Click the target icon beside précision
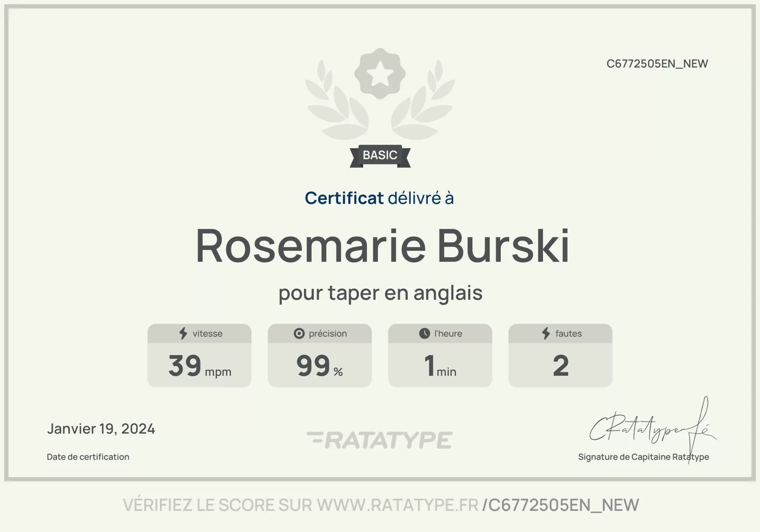 pos(299,334)
